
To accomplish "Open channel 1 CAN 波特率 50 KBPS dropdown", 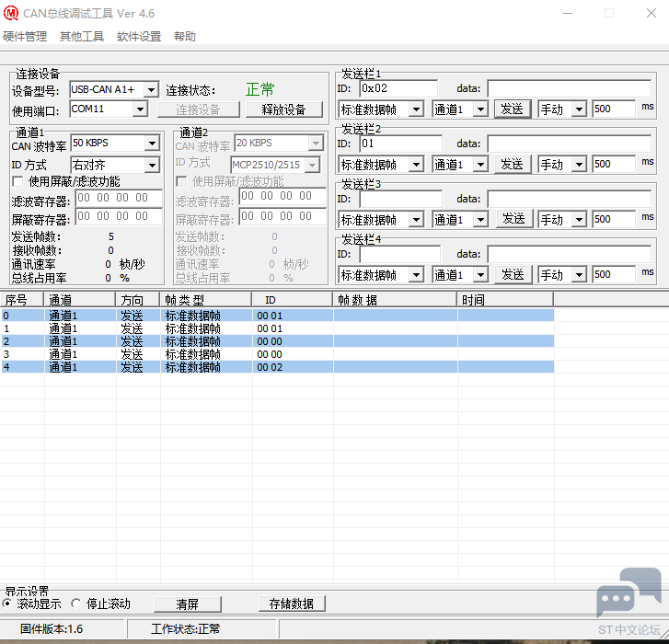I will coord(153,144).
